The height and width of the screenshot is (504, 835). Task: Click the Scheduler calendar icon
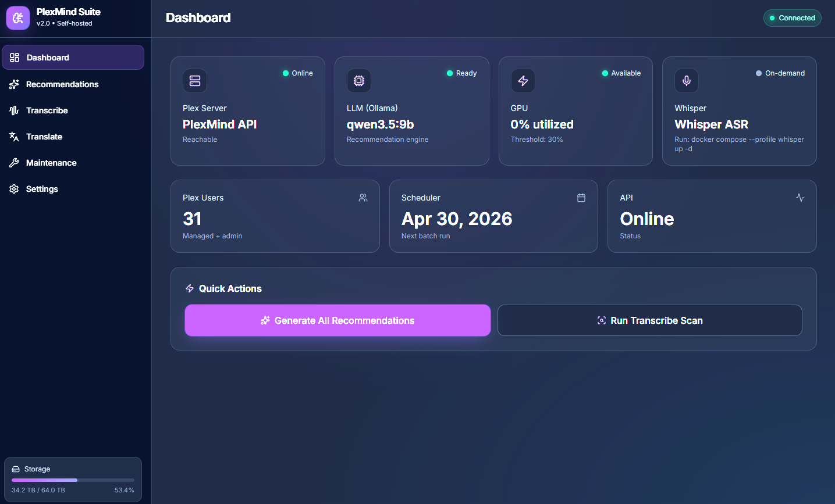pyautogui.click(x=581, y=198)
